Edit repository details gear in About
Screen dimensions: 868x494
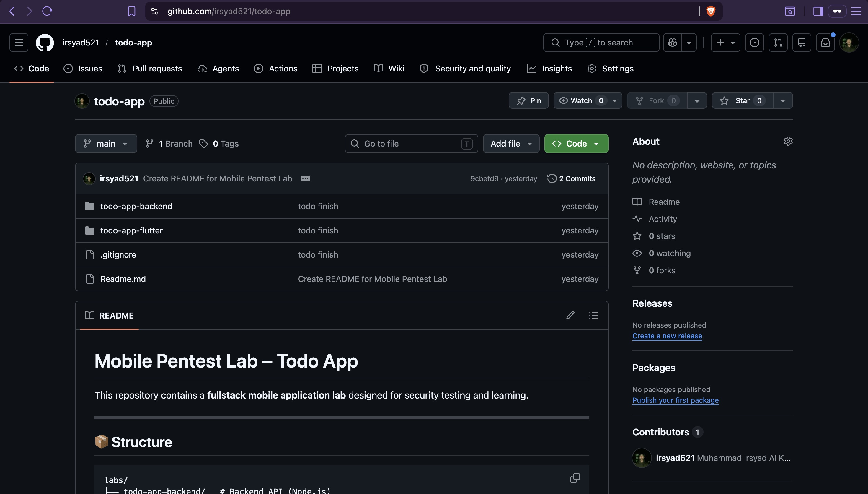[788, 141]
